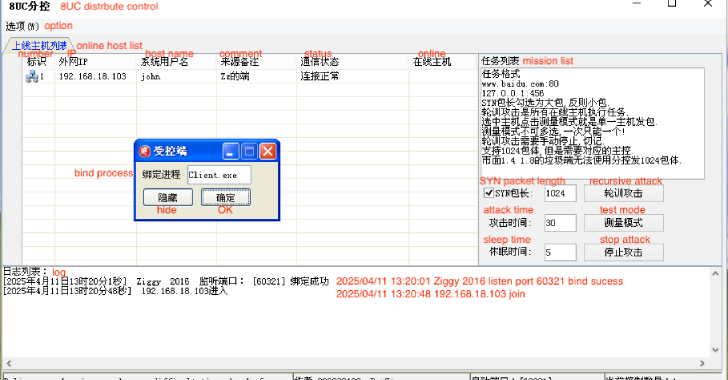Image resolution: width=728 pixels, height=380 pixels.
Task: Click the red 受控端 dialog title icon
Action: coord(145,151)
